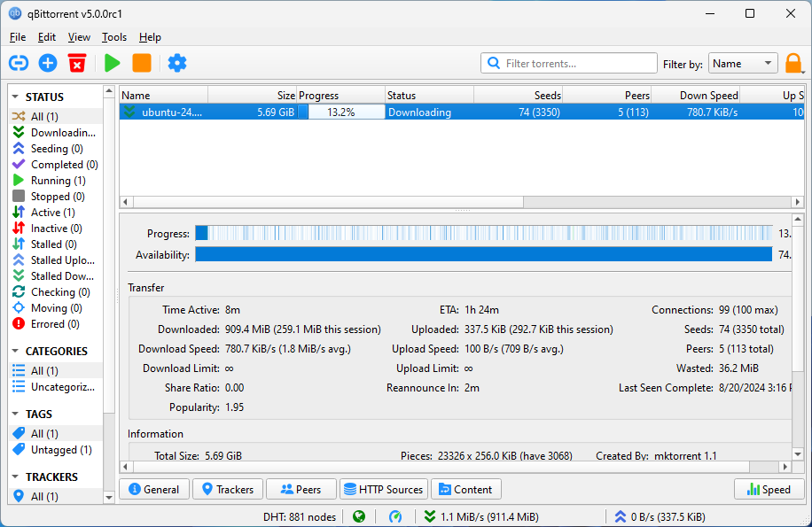Switch to the Peers tab
This screenshot has width=812, height=527.
[x=301, y=489]
